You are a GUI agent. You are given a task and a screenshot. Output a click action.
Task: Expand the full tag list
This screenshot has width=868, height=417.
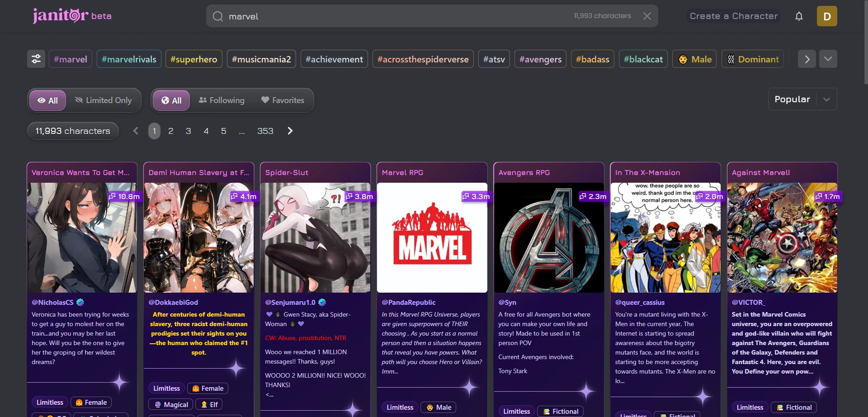click(x=828, y=59)
